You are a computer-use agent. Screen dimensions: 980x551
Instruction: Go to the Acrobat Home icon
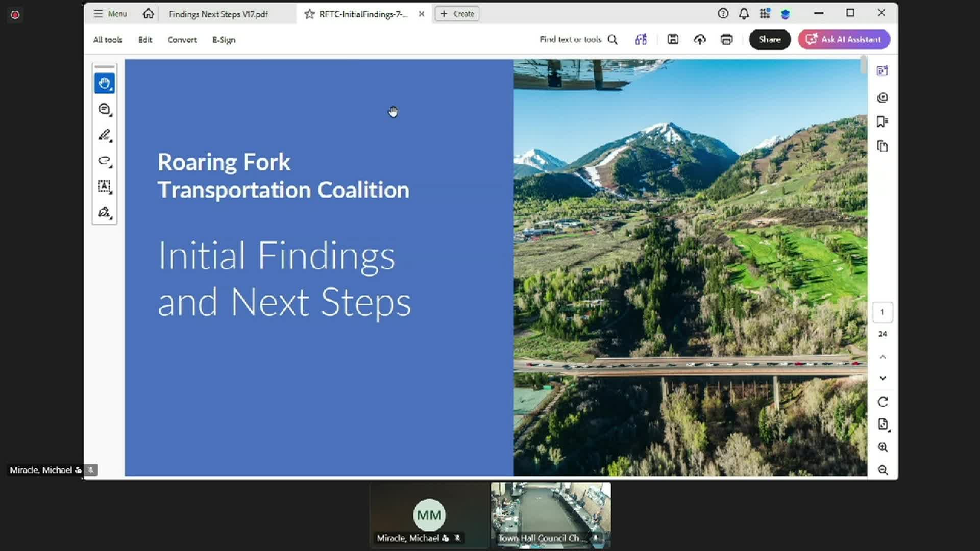(x=148, y=14)
